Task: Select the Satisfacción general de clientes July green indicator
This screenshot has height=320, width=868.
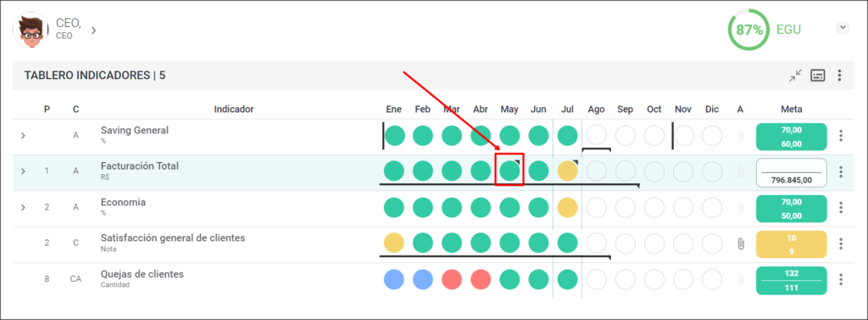Action: (567, 243)
